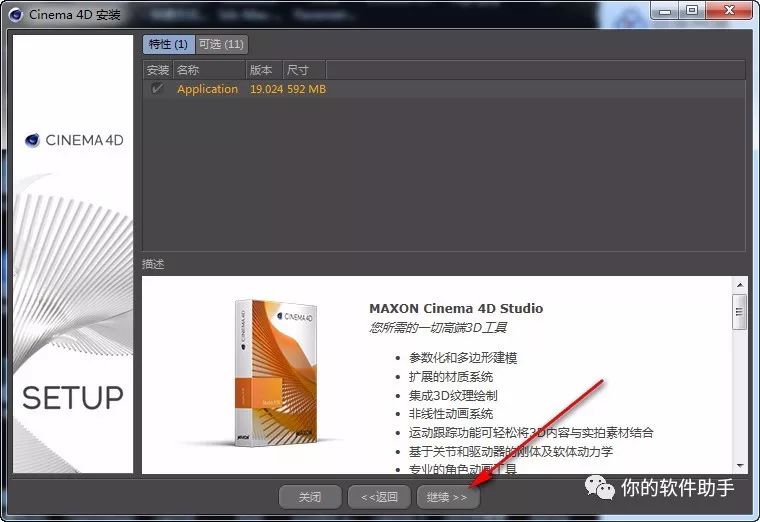The width and height of the screenshot is (760, 522).
Task: Click the CINEMA 4D logo in sidebar
Action: tap(74, 140)
